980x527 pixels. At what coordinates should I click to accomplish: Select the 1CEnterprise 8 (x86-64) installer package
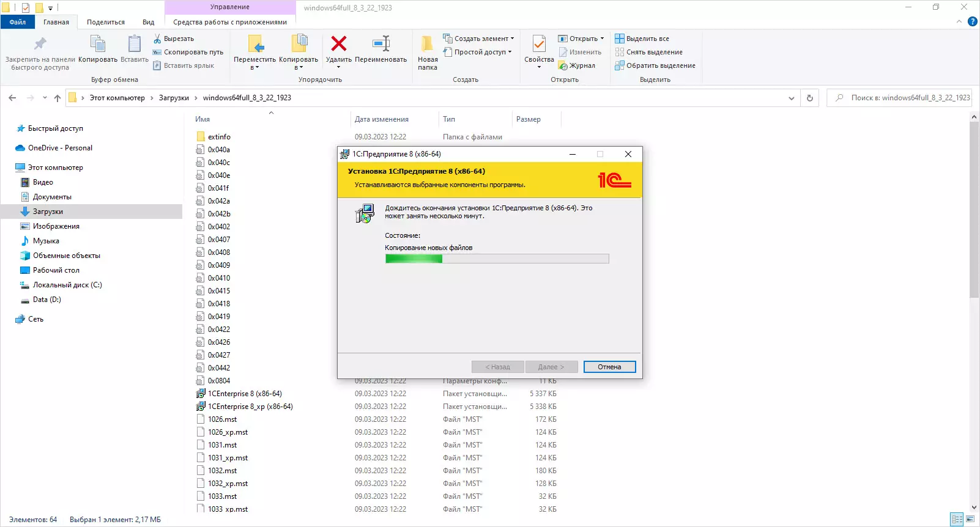tap(245, 394)
